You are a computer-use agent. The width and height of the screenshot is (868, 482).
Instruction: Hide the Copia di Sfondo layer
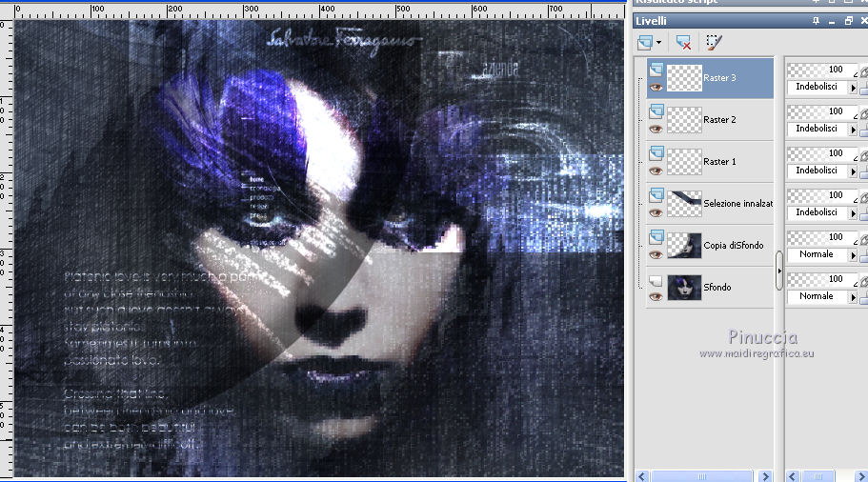pyautogui.click(x=656, y=255)
